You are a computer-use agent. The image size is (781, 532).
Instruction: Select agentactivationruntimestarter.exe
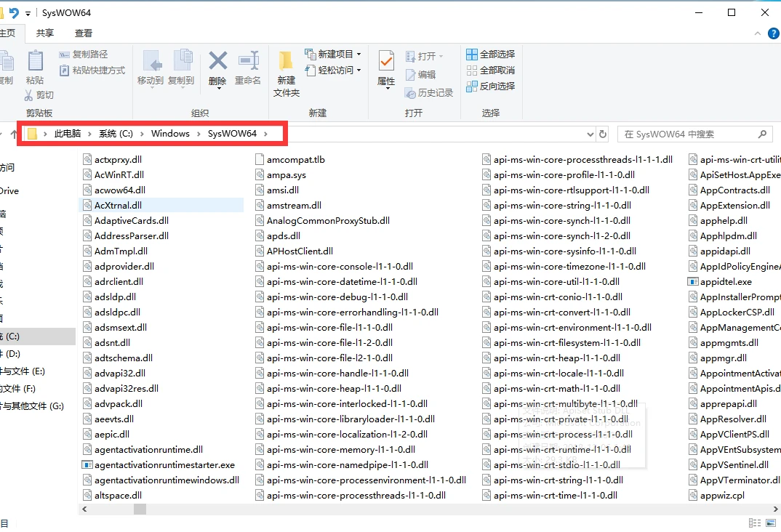point(164,465)
